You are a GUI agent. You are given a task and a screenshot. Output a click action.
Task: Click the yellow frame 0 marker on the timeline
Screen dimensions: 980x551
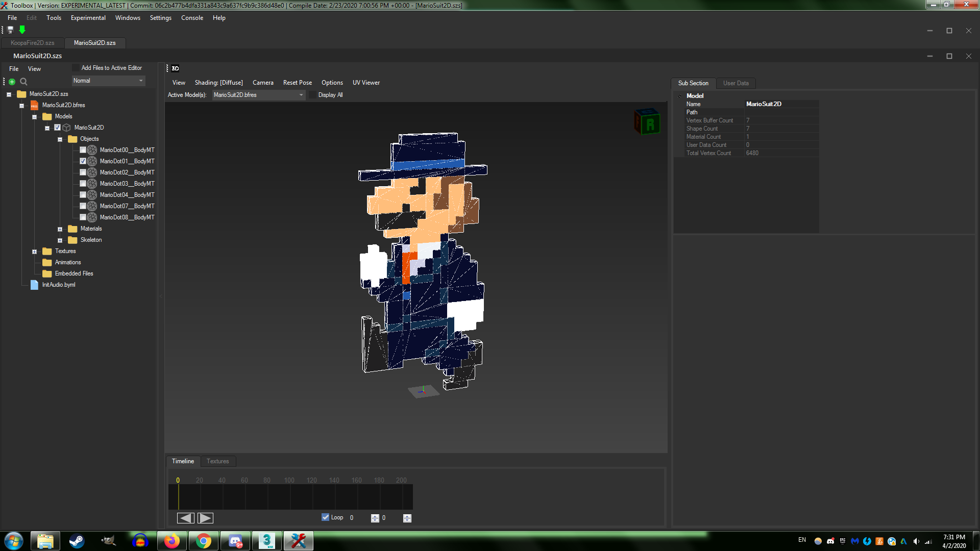coord(178,480)
